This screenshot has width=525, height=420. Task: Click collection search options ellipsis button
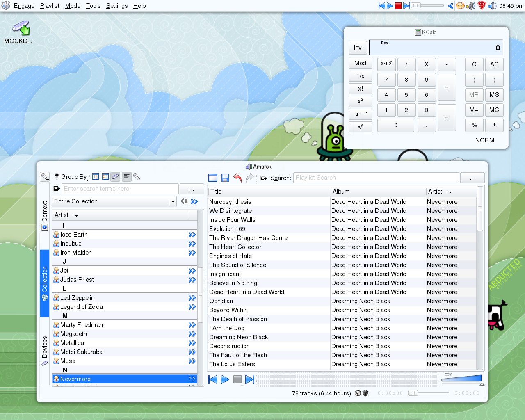(192, 189)
